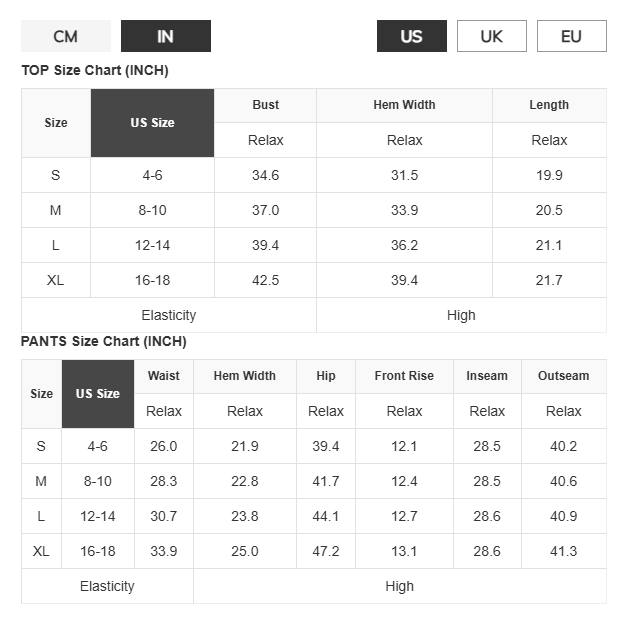
Task: Select the IN unit toggle
Action: click(166, 36)
